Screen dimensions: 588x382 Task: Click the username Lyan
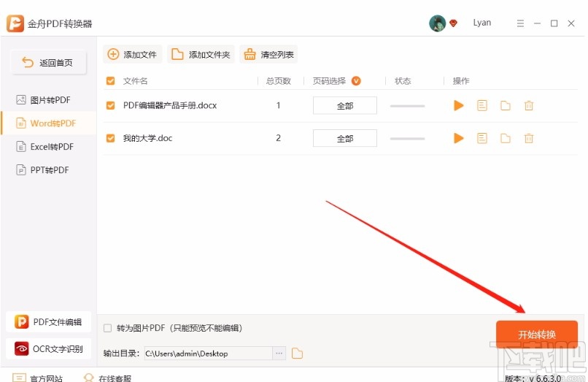[482, 23]
